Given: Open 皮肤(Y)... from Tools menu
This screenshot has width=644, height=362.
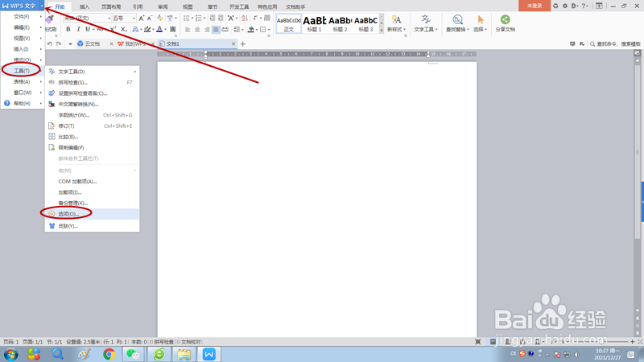Looking at the screenshot, I should pos(92,226).
